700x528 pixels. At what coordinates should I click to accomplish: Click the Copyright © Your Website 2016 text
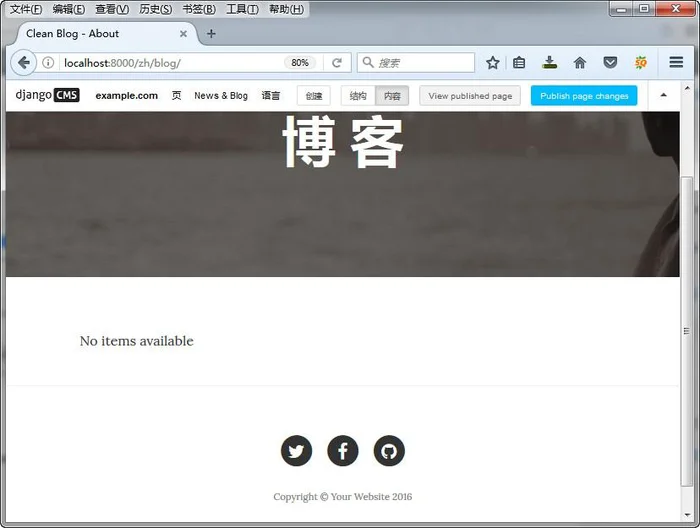click(343, 497)
